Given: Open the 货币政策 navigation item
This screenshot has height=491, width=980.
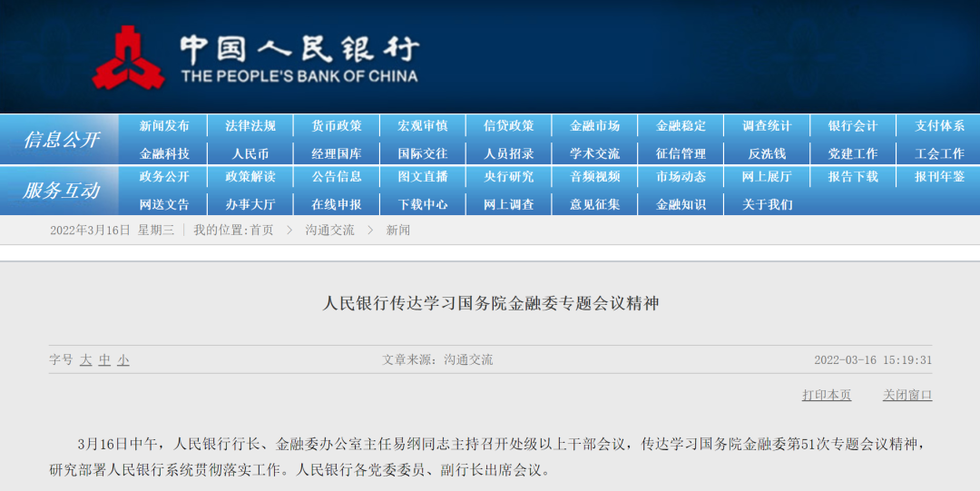Looking at the screenshot, I should click(x=337, y=126).
